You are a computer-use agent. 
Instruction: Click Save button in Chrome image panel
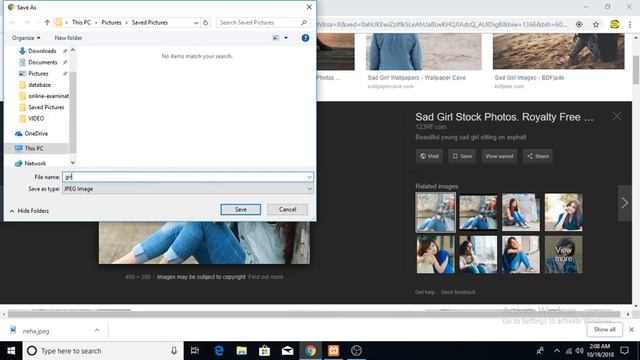(x=462, y=156)
